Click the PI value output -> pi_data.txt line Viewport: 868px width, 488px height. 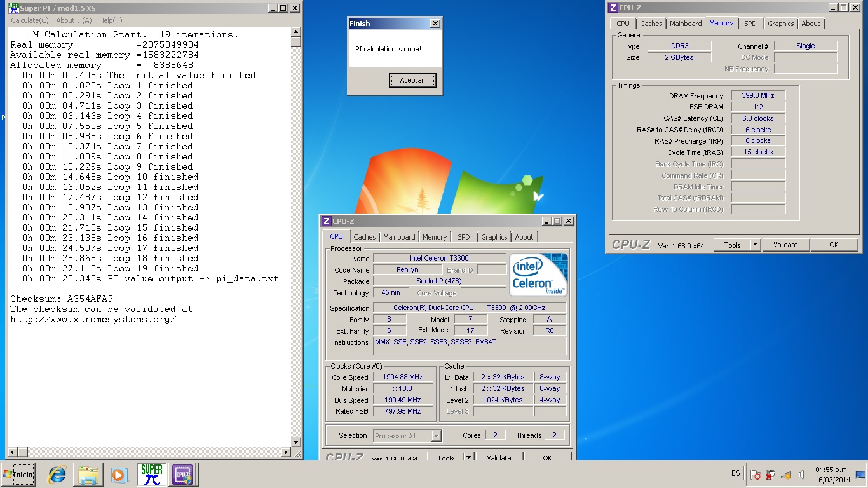[151, 278]
